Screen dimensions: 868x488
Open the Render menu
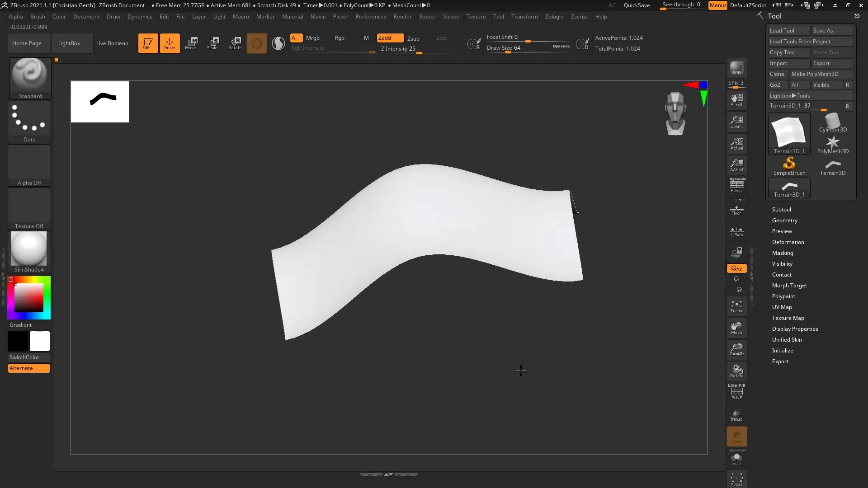(402, 17)
